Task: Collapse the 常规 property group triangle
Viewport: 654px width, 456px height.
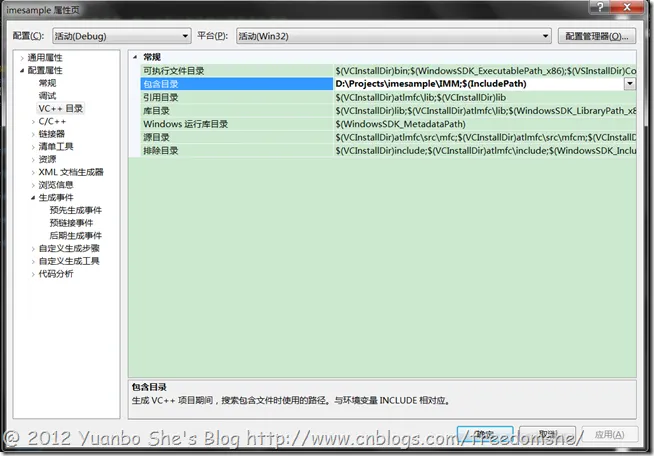Action: [x=135, y=57]
